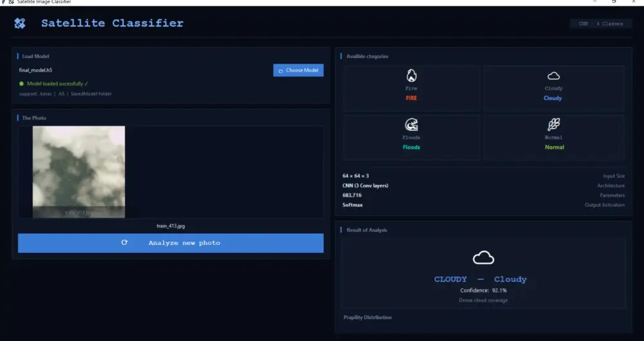Click the Load Model panel heading

click(35, 56)
